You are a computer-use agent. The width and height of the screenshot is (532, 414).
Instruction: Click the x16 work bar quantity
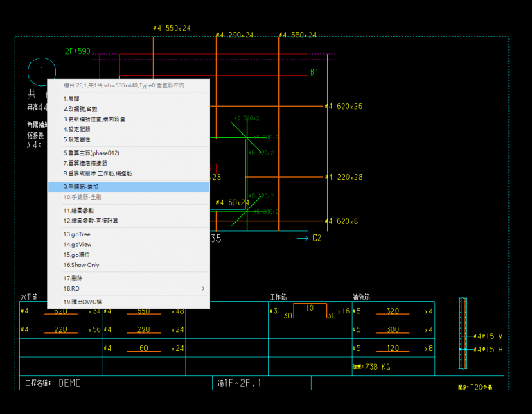click(x=344, y=311)
